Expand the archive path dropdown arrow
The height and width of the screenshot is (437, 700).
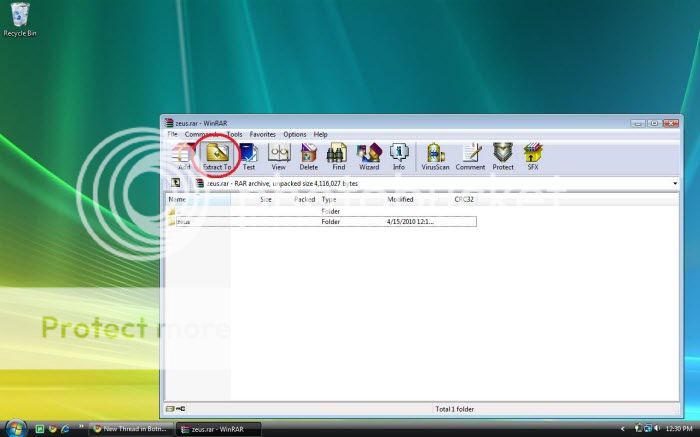(675, 184)
